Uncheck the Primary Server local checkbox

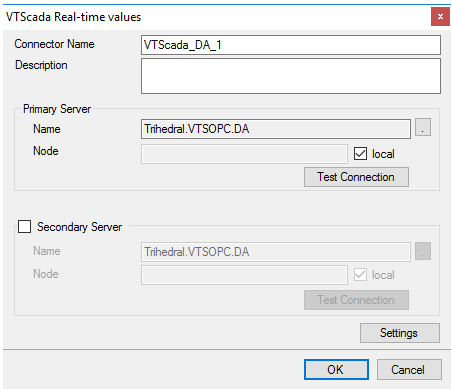pos(360,154)
